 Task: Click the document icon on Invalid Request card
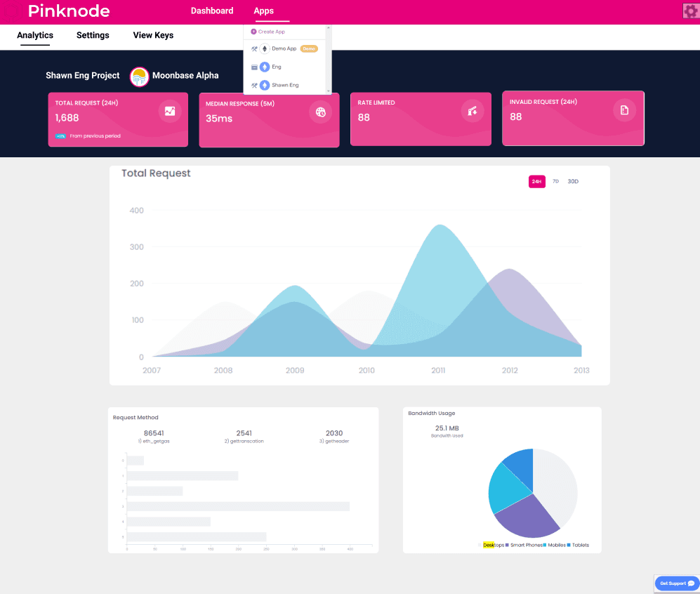[x=624, y=110]
